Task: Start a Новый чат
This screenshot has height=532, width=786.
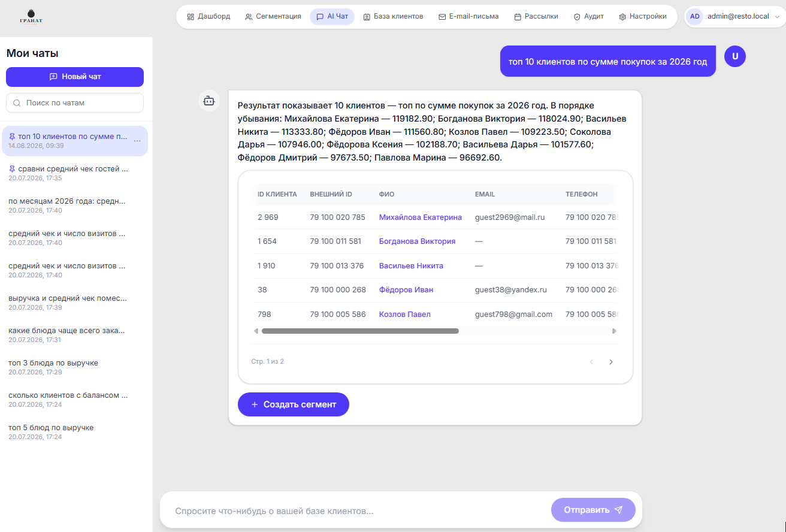Action: pyautogui.click(x=75, y=77)
